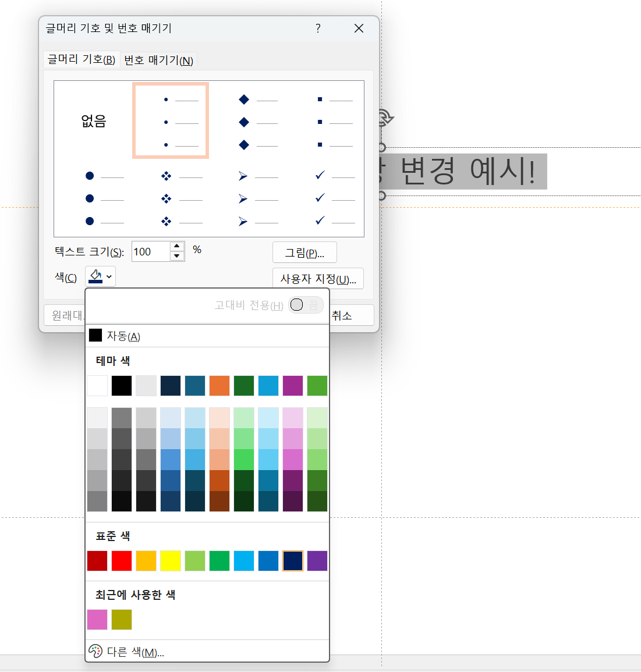
Task: Close the bullets and numbering dialog
Action: 359,29
